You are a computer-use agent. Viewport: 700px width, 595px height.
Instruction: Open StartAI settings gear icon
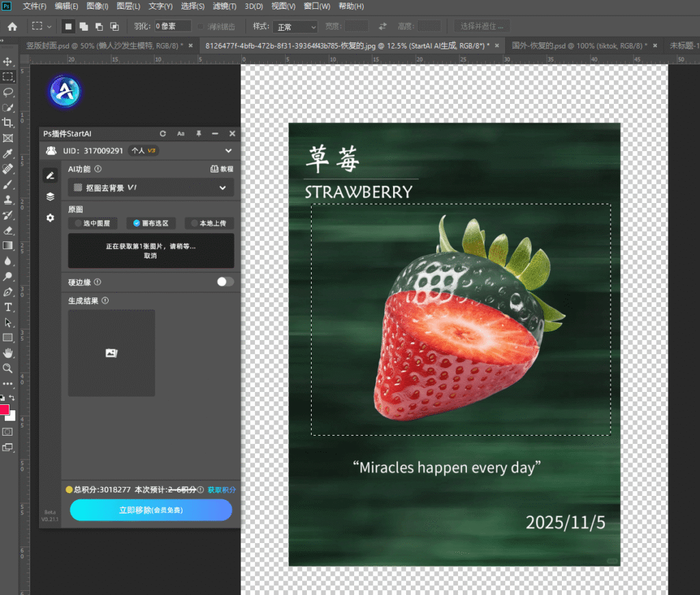[50, 217]
